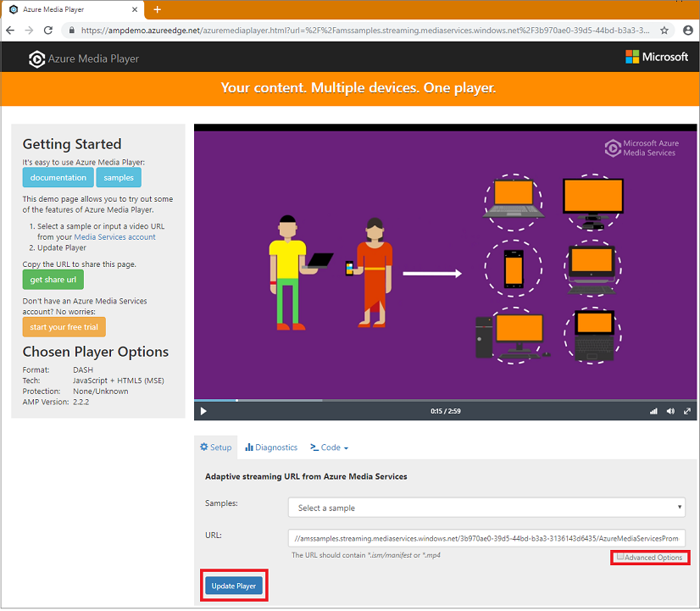Viewport: 700px width, 611px height.
Task: Click the None/Unknown protection value
Action: pyautogui.click(x=101, y=392)
